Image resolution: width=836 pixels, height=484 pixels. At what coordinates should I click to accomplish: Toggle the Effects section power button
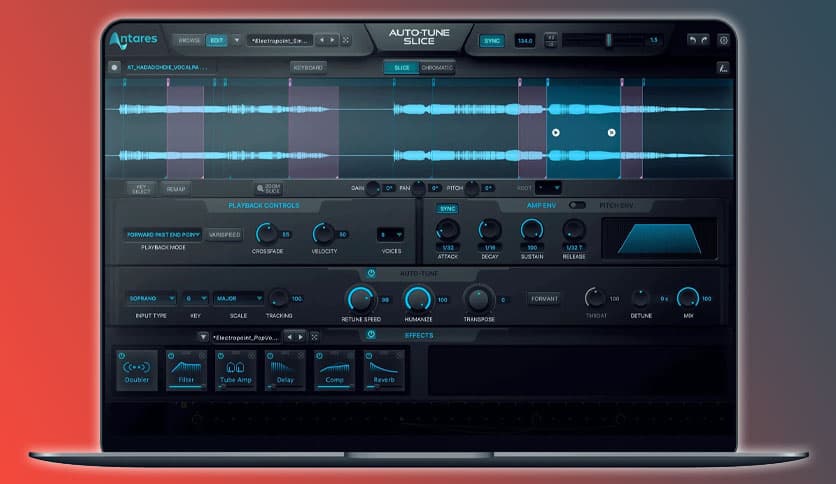(371, 335)
